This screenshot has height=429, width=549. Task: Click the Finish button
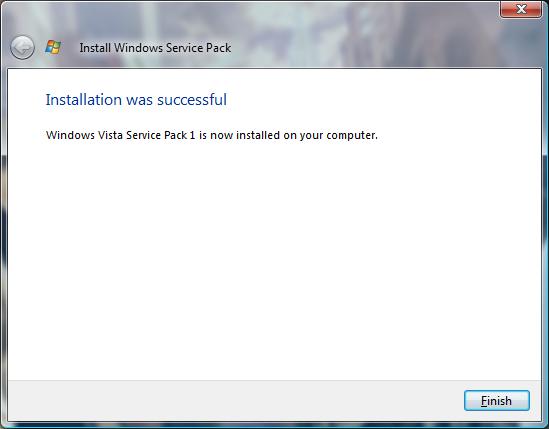pos(496,400)
